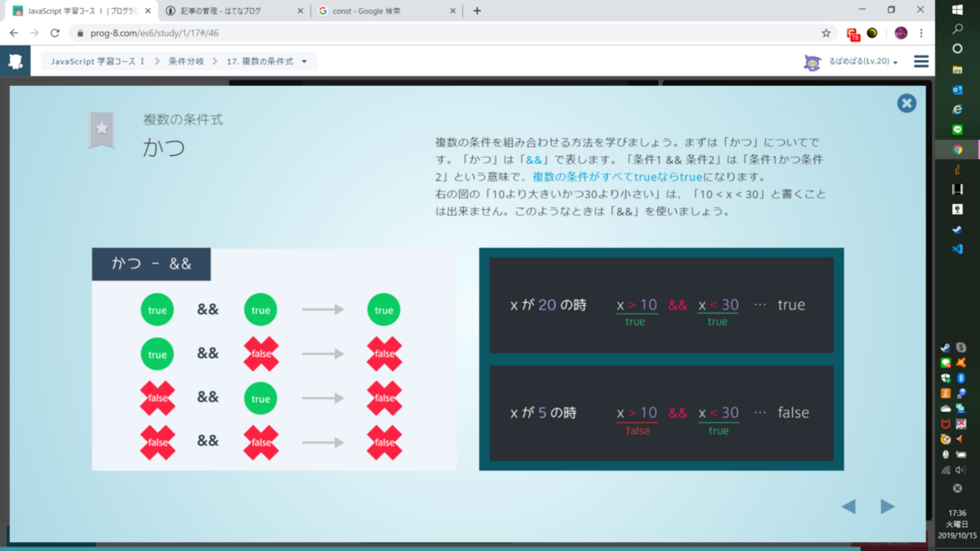
Task: Open the 条件分岐 breadcrumb link
Action: (x=186, y=62)
